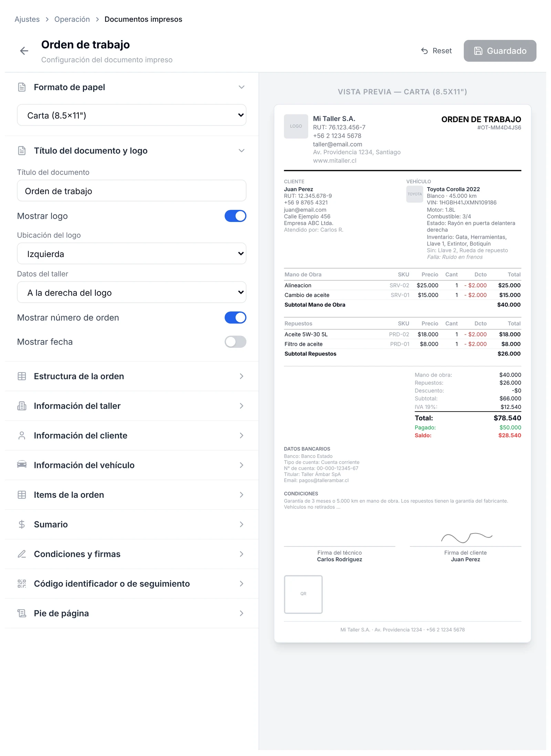Click the back arrow icon
Image resolution: width=551 pixels, height=756 pixels.
click(x=24, y=51)
